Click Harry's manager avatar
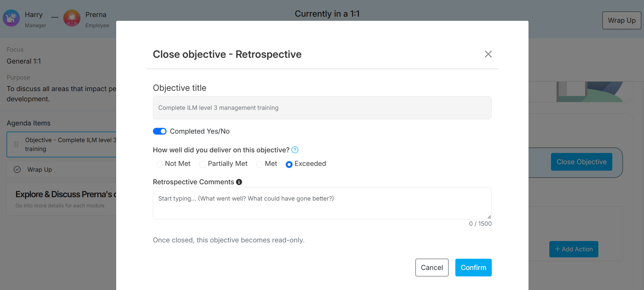The image size is (644, 290). [x=11, y=18]
